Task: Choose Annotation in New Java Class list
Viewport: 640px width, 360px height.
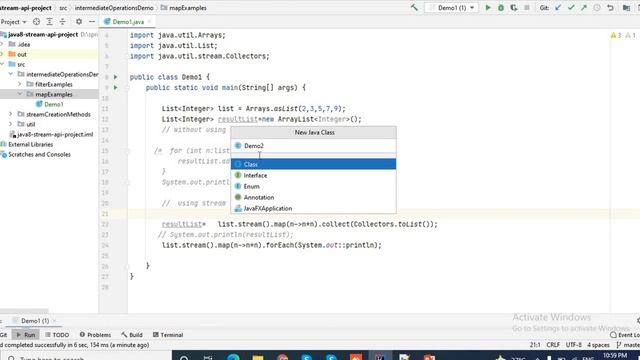Action: click(313, 197)
